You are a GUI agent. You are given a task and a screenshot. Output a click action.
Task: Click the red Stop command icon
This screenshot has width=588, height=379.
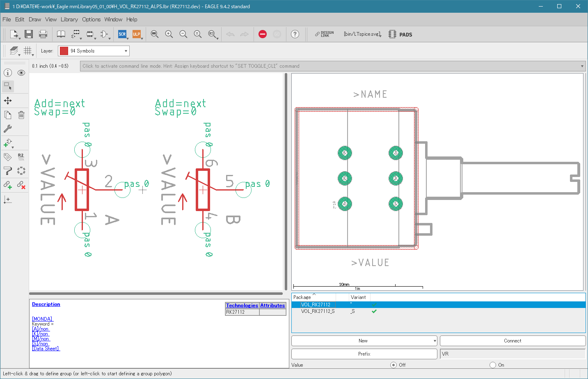tap(263, 34)
